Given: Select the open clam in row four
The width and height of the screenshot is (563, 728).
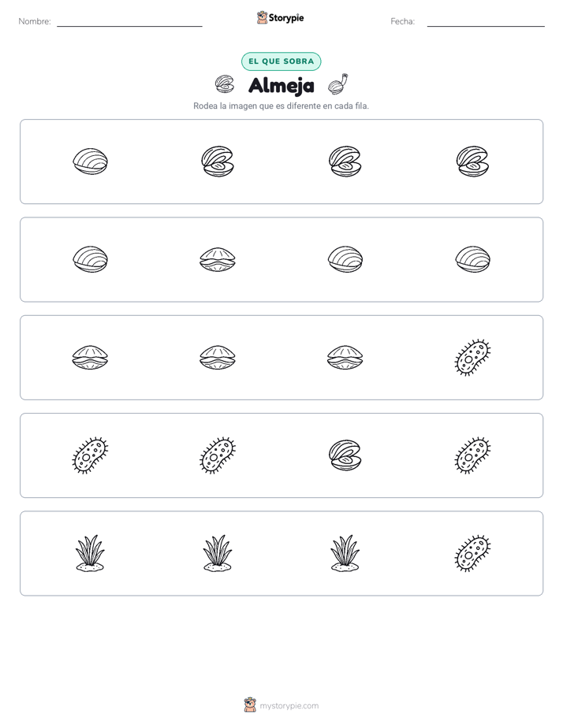Looking at the screenshot, I should (345, 455).
